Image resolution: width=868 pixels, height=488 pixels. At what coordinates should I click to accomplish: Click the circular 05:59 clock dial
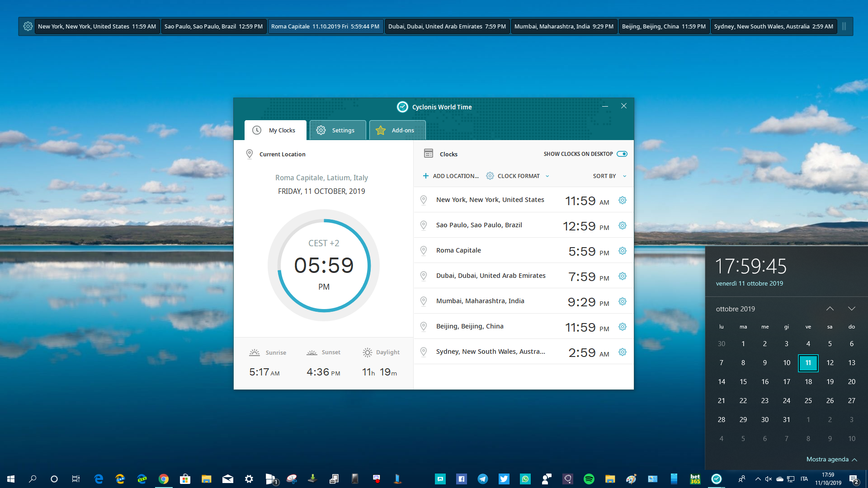coord(324,265)
